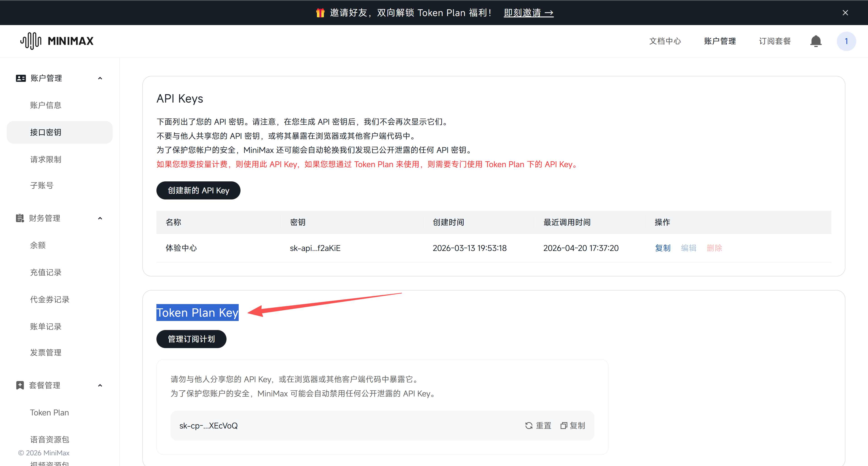Click the 创建新的 API Key button

pos(198,190)
